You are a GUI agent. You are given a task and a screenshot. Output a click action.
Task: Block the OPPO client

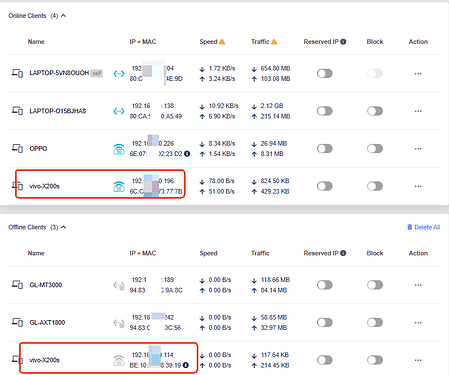(375, 148)
